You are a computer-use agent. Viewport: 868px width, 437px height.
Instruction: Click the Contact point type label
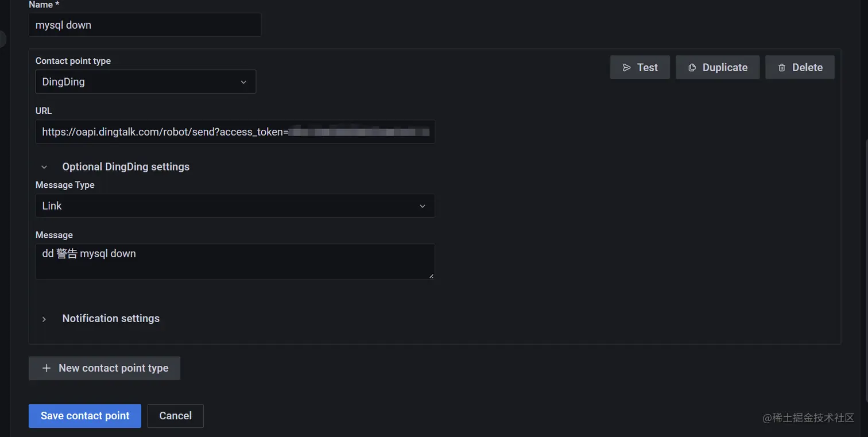tap(73, 61)
